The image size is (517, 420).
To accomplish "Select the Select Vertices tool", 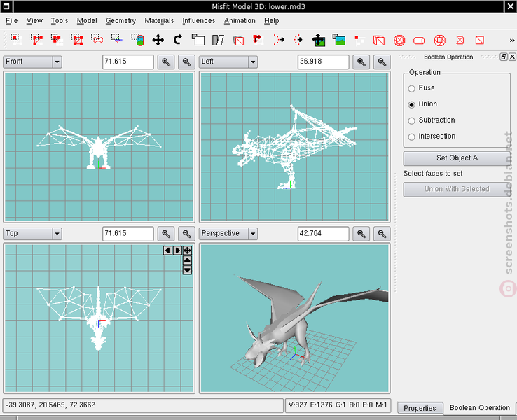I will 16,40.
